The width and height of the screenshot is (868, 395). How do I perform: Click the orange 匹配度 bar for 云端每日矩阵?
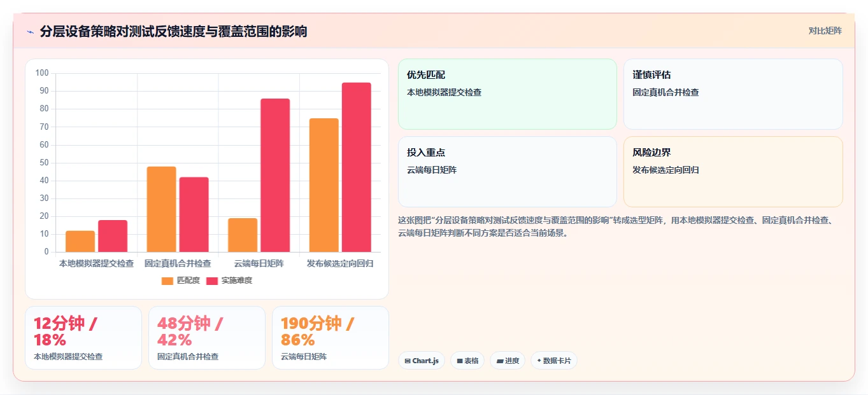243,235
